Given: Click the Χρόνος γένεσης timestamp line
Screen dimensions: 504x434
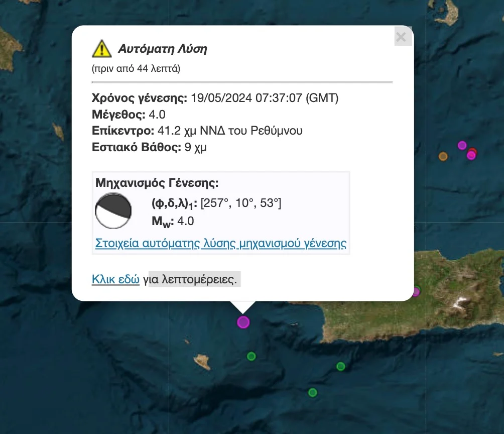Looking at the screenshot, I should pos(215,98).
